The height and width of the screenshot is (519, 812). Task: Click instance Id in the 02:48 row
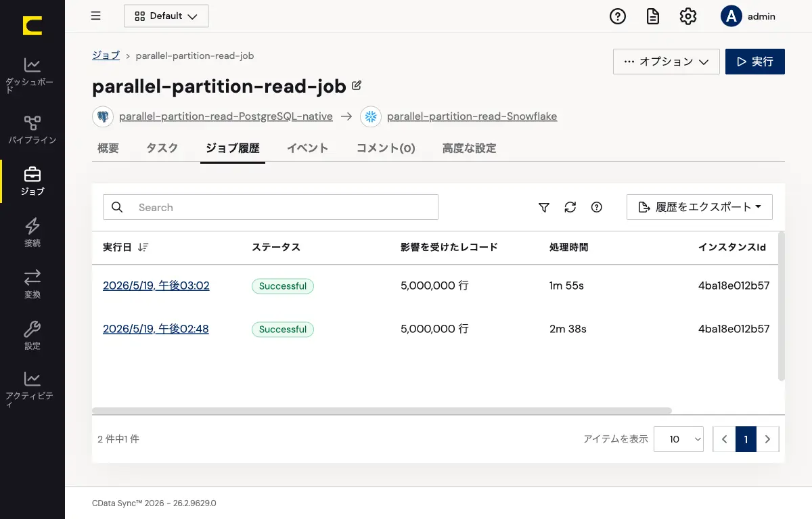point(734,330)
